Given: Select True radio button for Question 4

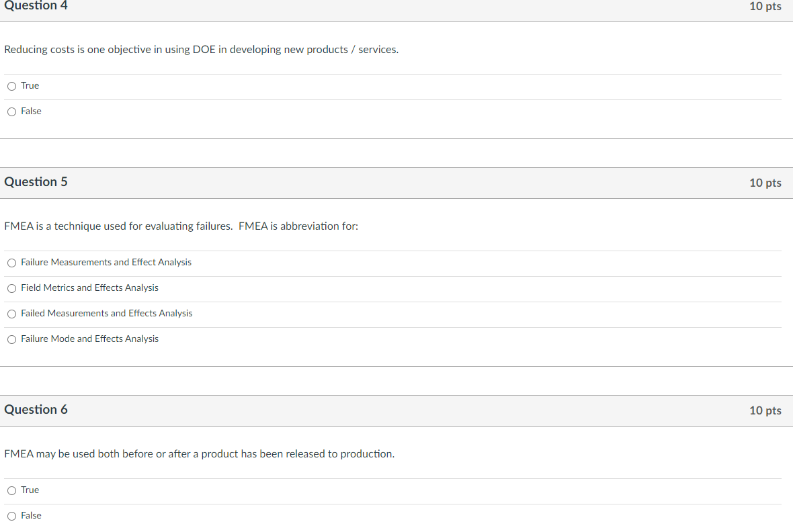Looking at the screenshot, I should pos(11,87).
